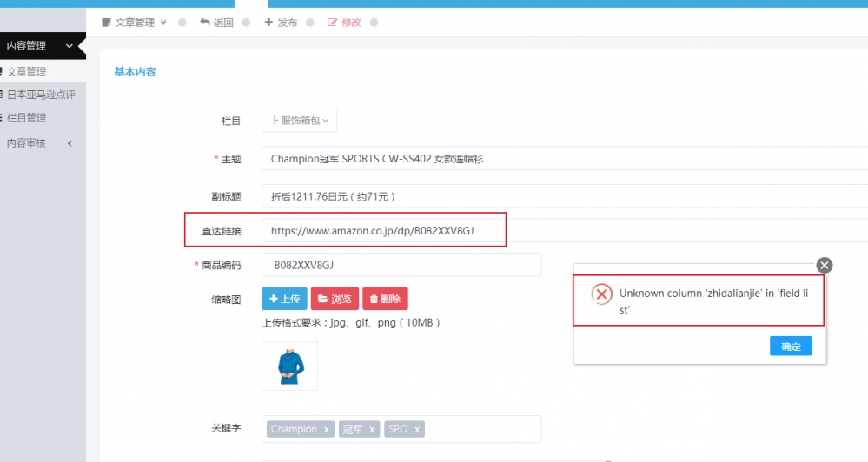Click 确定 in the error dialog
The height and width of the screenshot is (462, 868).
point(791,346)
